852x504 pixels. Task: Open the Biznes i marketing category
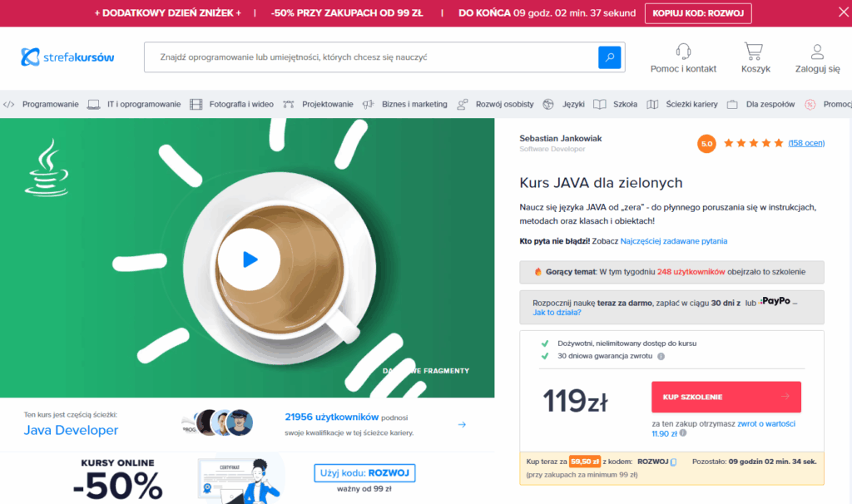coord(414,105)
